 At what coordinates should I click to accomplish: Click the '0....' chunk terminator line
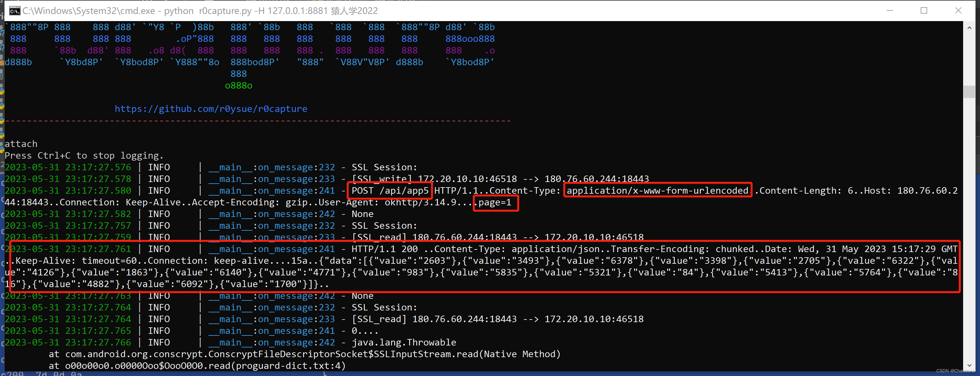pyautogui.click(x=365, y=331)
